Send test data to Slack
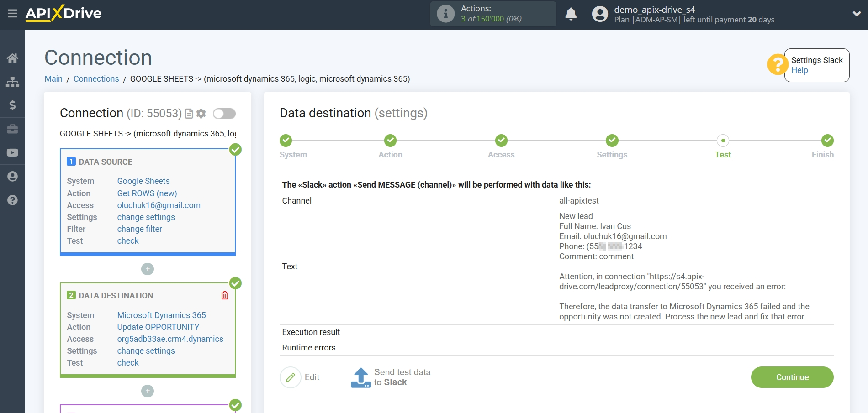 pyautogui.click(x=391, y=377)
